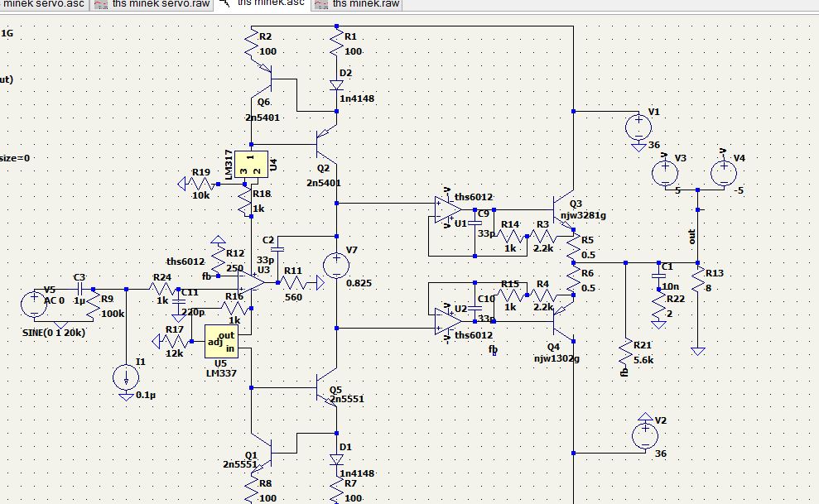This screenshot has height=504, width=819.
Task: Click voltage source V4 symbol
Action: click(724, 173)
